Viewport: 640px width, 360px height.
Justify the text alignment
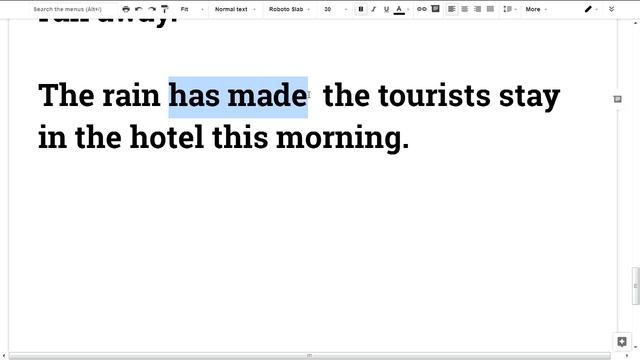(490, 9)
